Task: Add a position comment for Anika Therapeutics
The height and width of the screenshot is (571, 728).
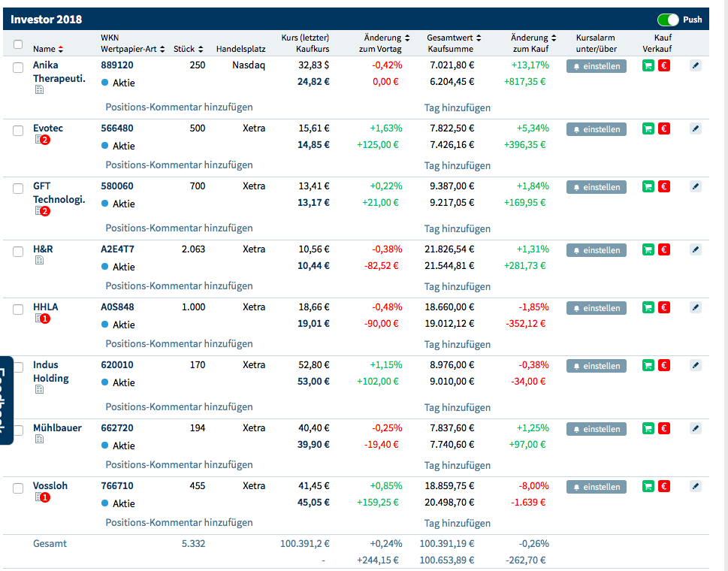Action: click(x=180, y=107)
